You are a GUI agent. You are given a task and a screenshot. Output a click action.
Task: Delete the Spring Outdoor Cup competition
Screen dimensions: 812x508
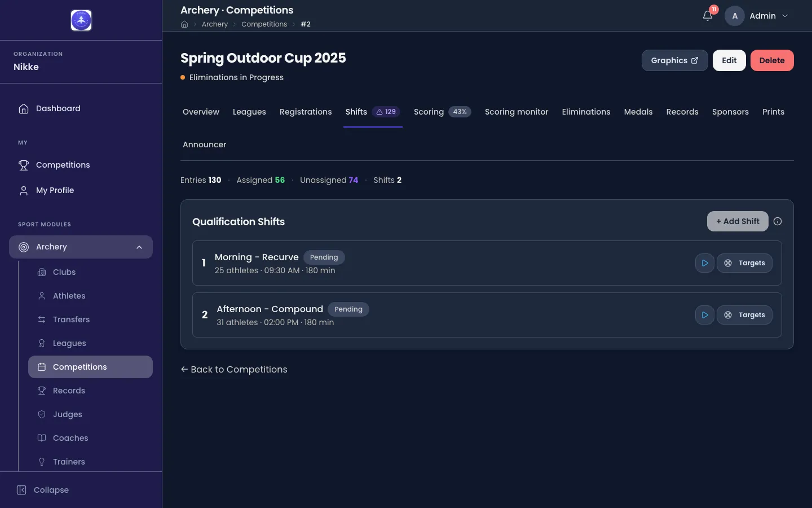[x=772, y=60]
